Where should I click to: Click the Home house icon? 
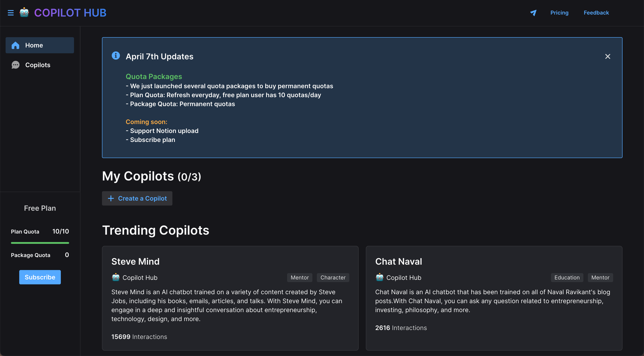(x=15, y=45)
